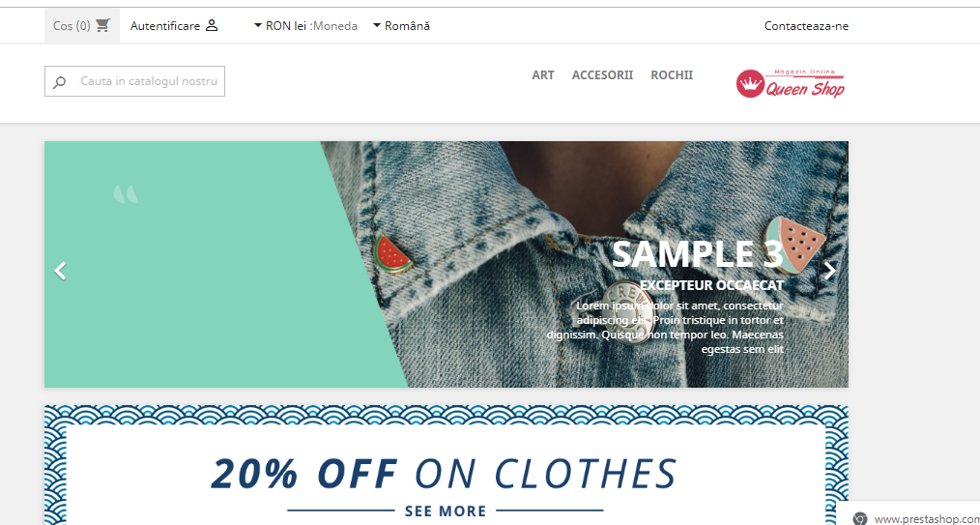Open the ACCESORII category menu
The image size is (980, 525).
602,75
